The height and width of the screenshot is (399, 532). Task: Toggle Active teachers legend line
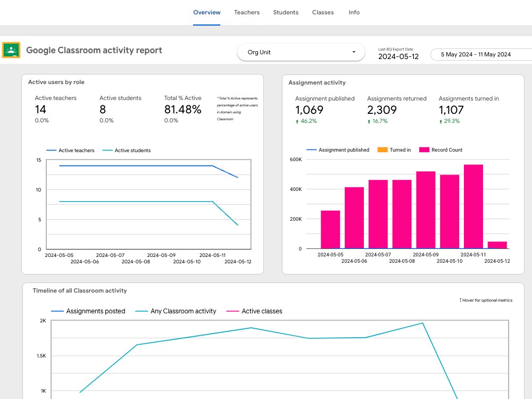click(x=70, y=151)
